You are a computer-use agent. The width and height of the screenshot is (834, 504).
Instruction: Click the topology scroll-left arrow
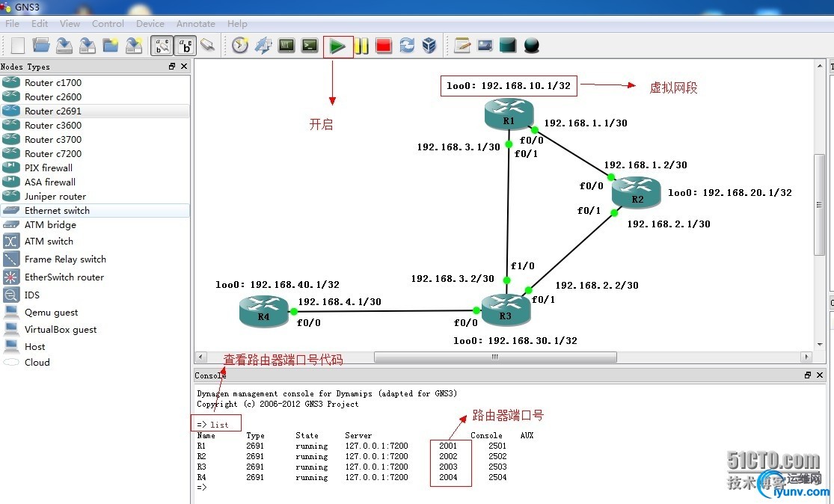pyautogui.click(x=200, y=357)
